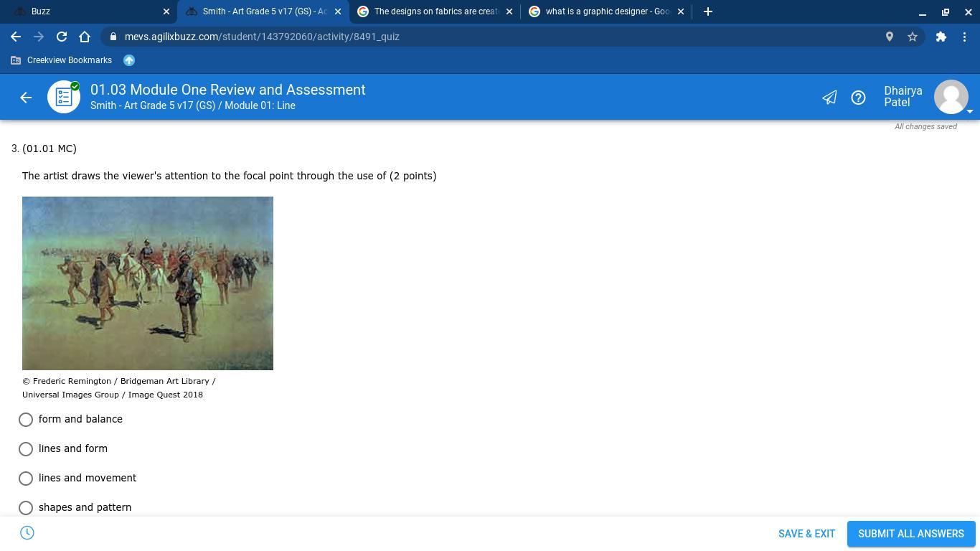
Task: Click the user profile avatar
Action: pos(951,97)
